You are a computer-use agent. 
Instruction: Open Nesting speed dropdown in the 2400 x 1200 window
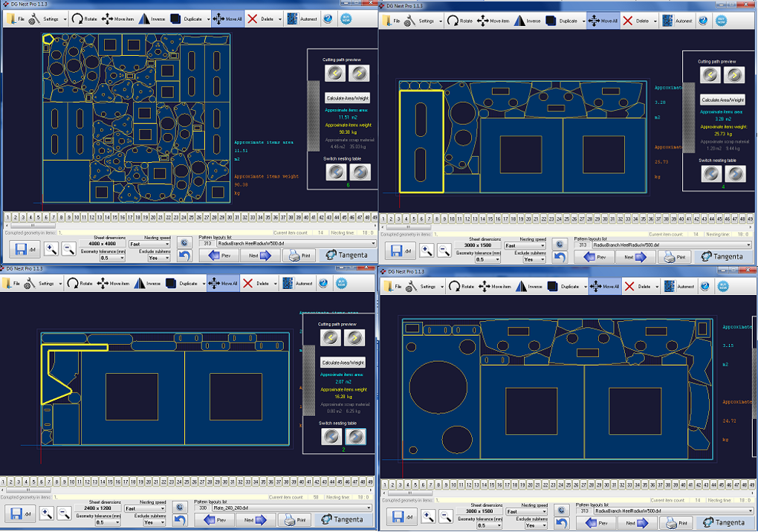[145, 508]
